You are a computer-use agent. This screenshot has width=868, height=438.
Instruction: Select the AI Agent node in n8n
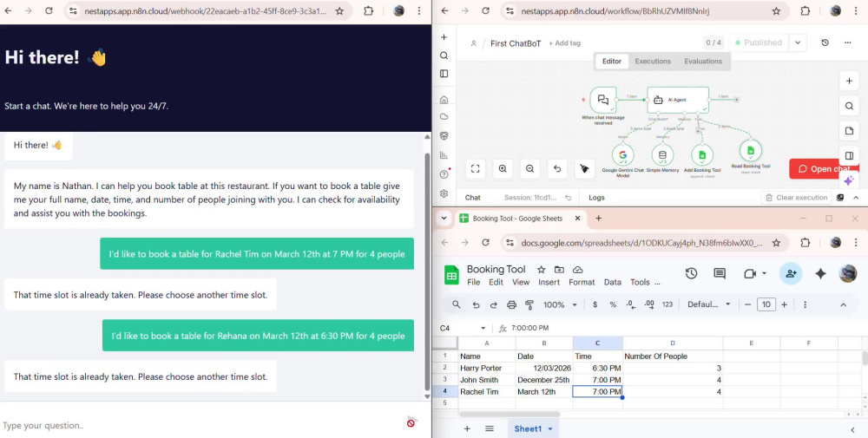pos(678,100)
